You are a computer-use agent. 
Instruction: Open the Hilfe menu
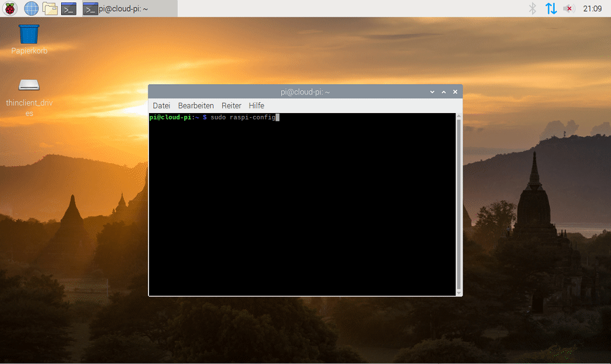click(x=256, y=106)
